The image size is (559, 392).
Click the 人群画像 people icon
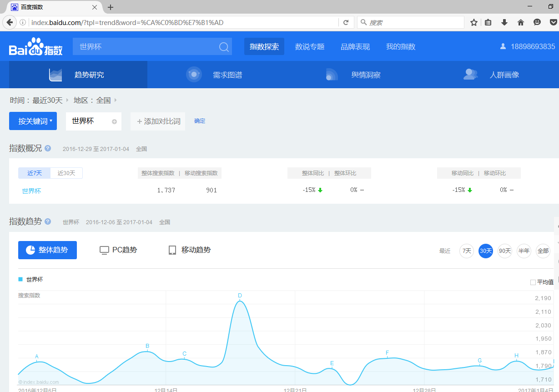pyautogui.click(x=470, y=75)
